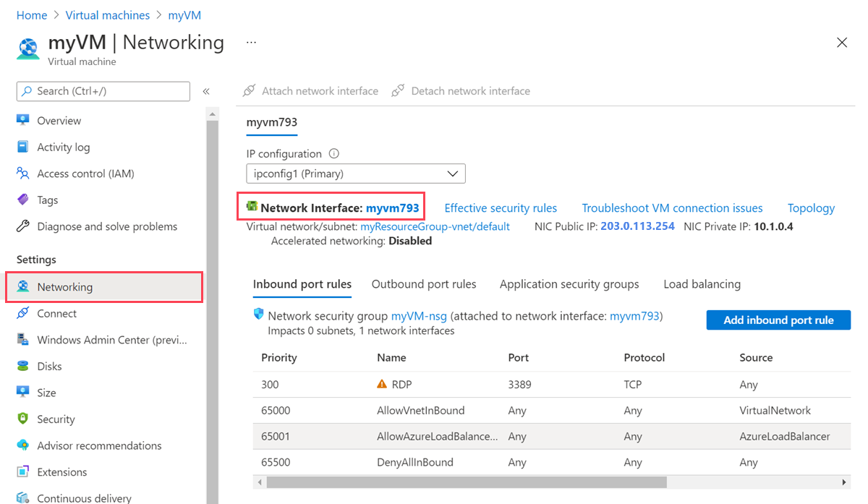Click the table horizontal scrollbar thumb
Screen dimensions: 868x504
click(468, 482)
